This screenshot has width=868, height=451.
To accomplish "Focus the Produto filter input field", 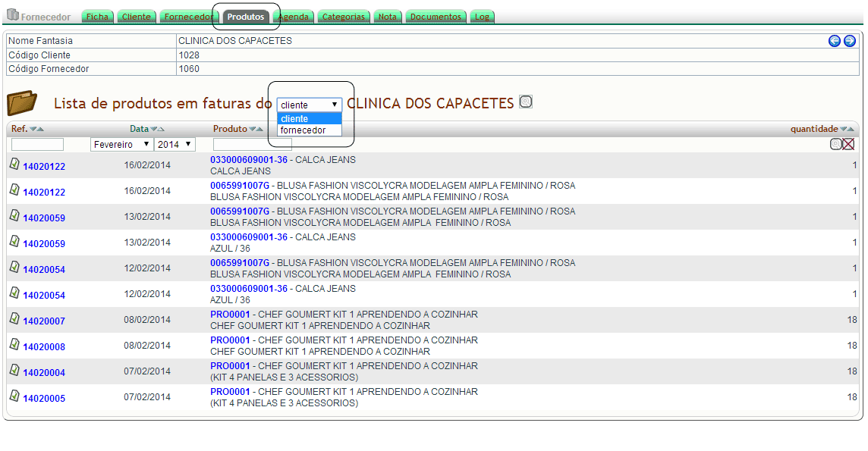I will pyautogui.click(x=253, y=144).
